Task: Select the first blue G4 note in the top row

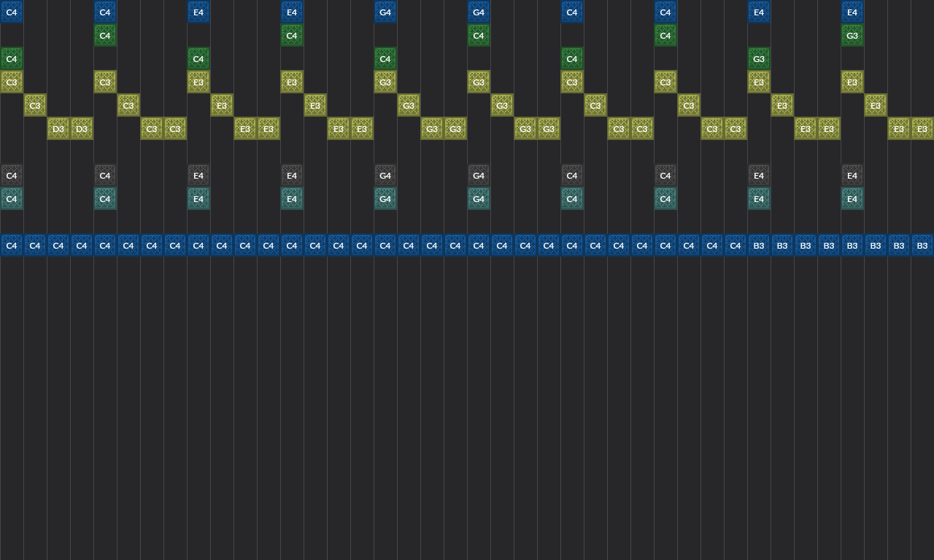Action: click(x=385, y=12)
